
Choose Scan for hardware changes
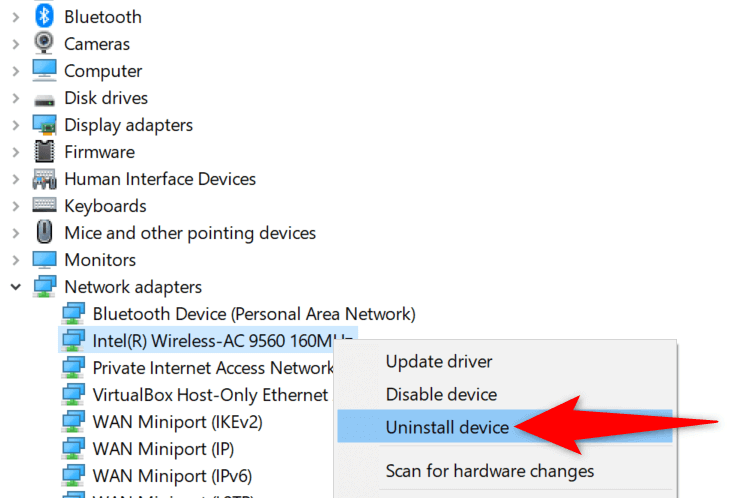[x=490, y=470]
